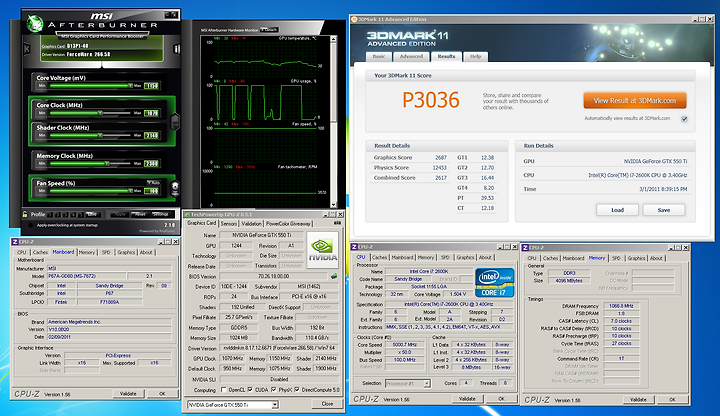Click Detach button on hardware monitor

pos(269,30)
